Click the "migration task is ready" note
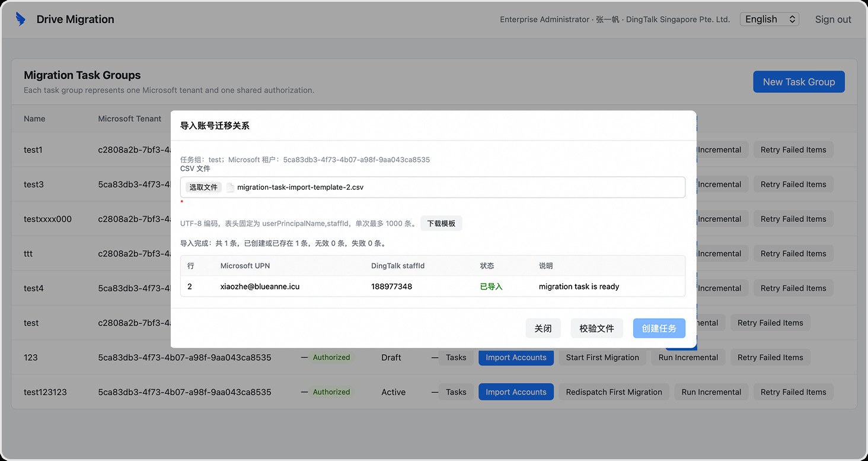868x461 pixels. (579, 286)
